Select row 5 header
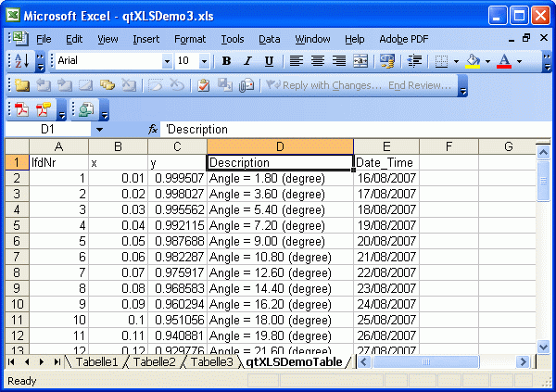Viewport: 556px width, 392px height. 17,225
